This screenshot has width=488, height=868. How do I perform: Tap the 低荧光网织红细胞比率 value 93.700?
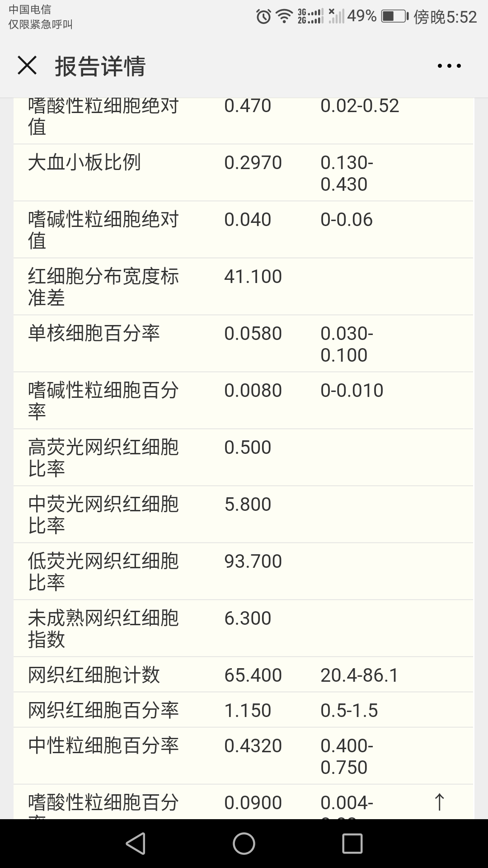253,561
